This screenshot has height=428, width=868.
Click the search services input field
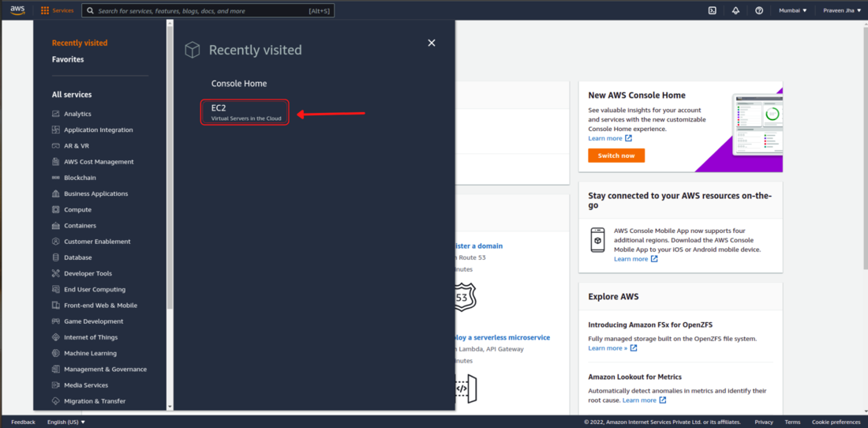click(208, 10)
